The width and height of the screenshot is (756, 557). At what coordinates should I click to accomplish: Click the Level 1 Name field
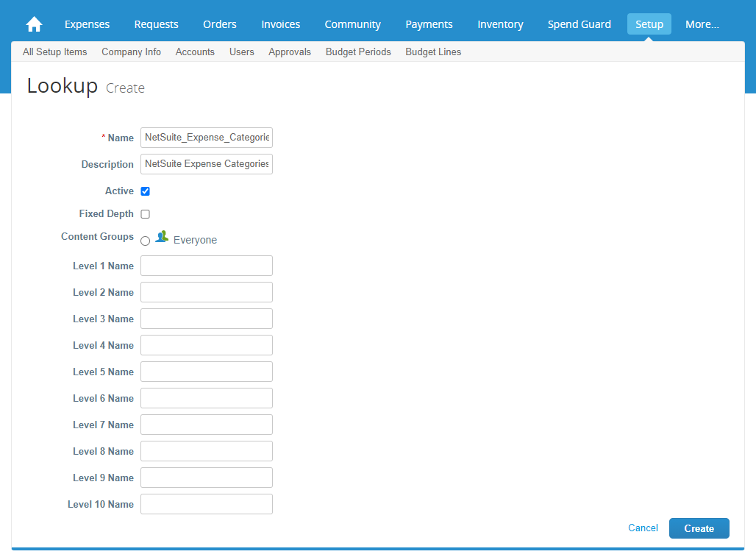(x=206, y=266)
